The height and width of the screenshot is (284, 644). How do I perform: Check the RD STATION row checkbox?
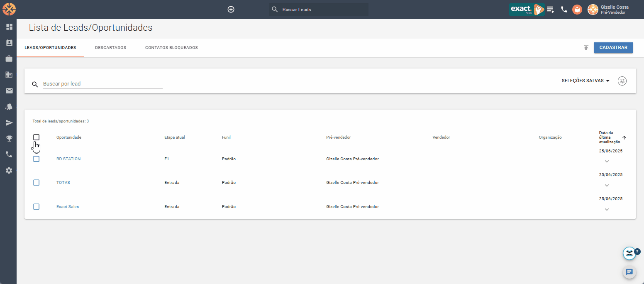click(x=36, y=159)
